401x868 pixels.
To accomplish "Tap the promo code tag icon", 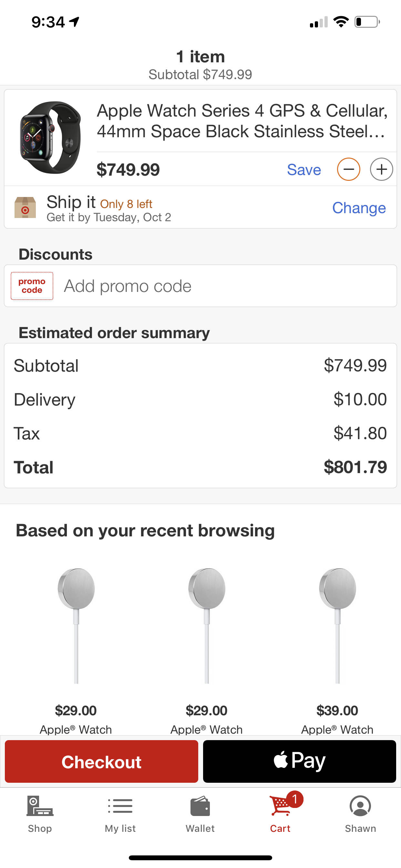I will tap(32, 286).
